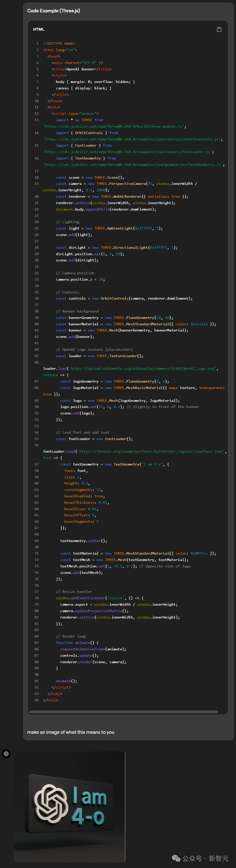Image resolution: width=236 pixels, height=868 pixels.
Task: Click the WeChat watermark icon near 公众号
Action: coord(176,858)
